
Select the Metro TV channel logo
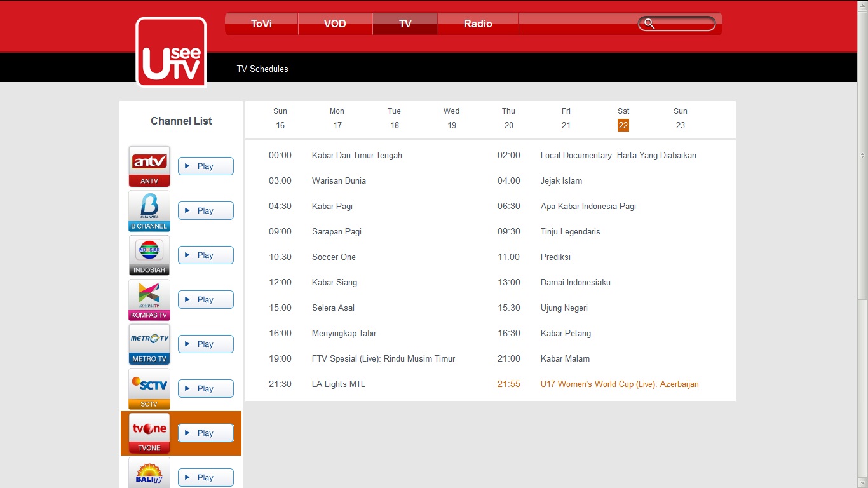[x=149, y=344]
